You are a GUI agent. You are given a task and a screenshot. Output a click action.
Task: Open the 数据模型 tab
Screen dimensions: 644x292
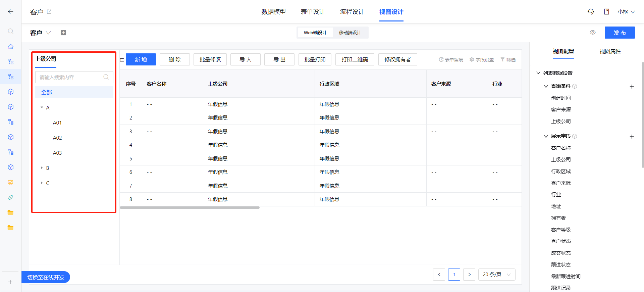tap(273, 12)
